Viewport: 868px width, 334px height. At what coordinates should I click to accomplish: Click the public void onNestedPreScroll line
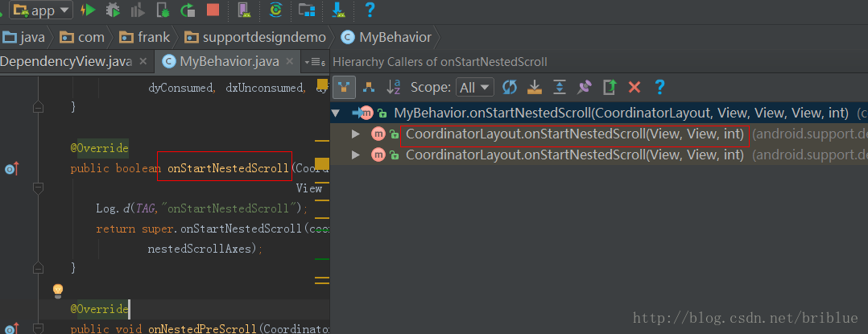pyautogui.click(x=200, y=328)
